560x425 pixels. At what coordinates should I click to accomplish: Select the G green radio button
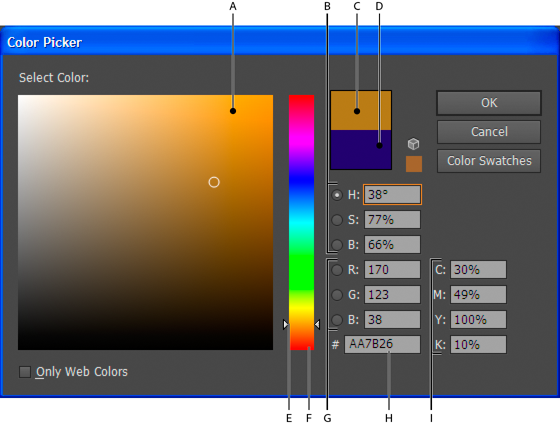pos(337,295)
